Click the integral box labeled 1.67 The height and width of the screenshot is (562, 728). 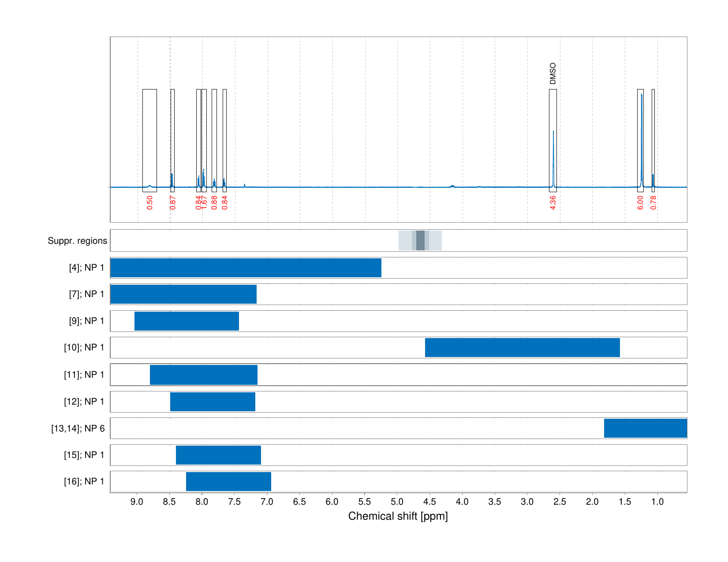(203, 141)
